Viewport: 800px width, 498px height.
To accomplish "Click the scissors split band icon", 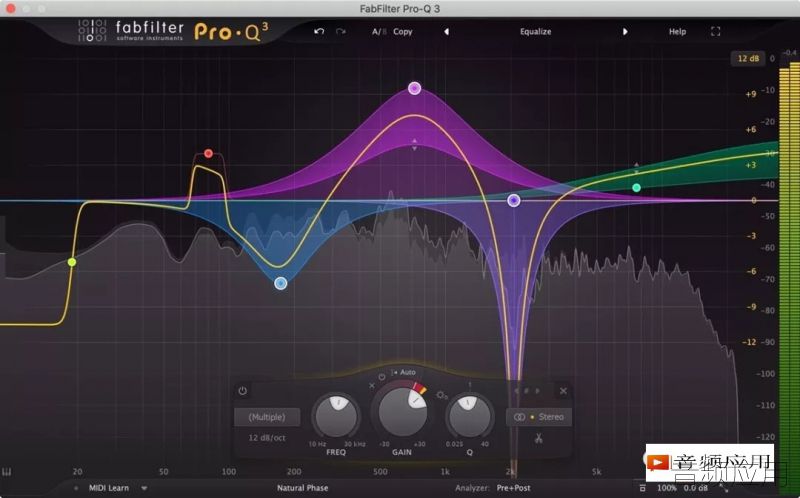I will tap(538, 438).
